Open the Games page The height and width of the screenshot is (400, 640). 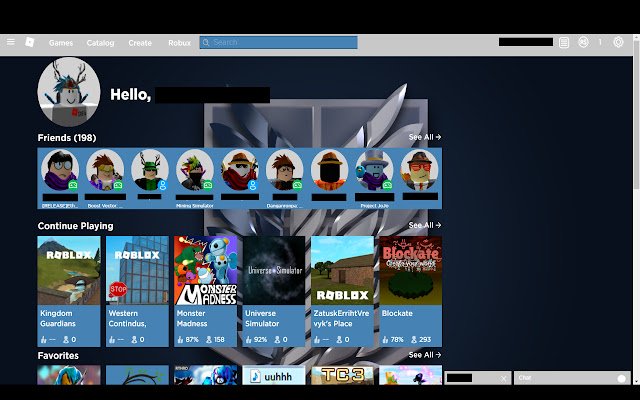pos(61,43)
